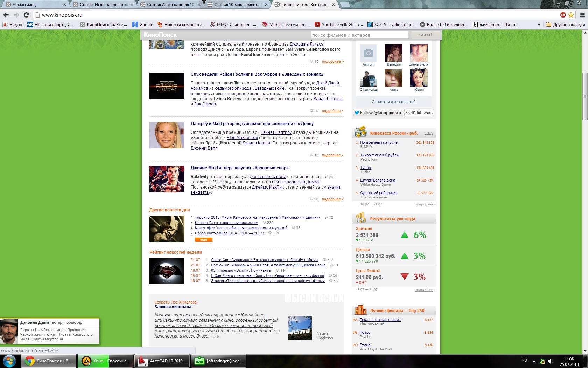The image size is (588, 368).
Task: Switch to the Атака клонов tab
Action: [170, 5]
